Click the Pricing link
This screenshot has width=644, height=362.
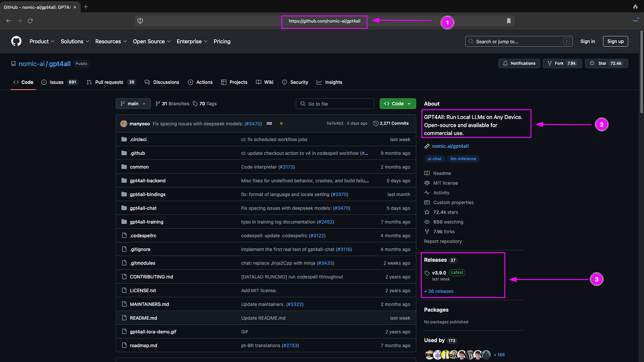click(x=222, y=41)
